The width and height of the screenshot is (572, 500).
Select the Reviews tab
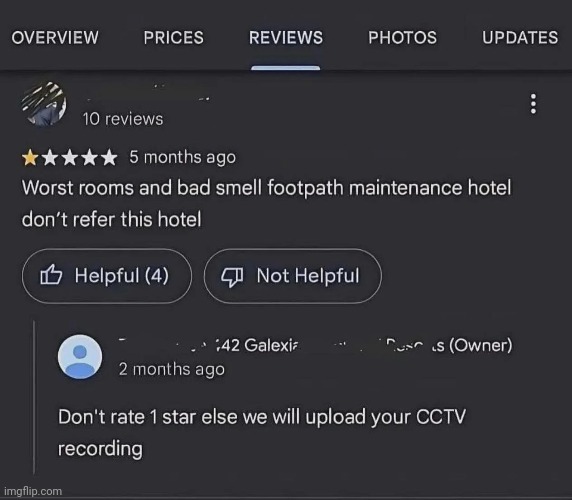(x=286, y=38)
